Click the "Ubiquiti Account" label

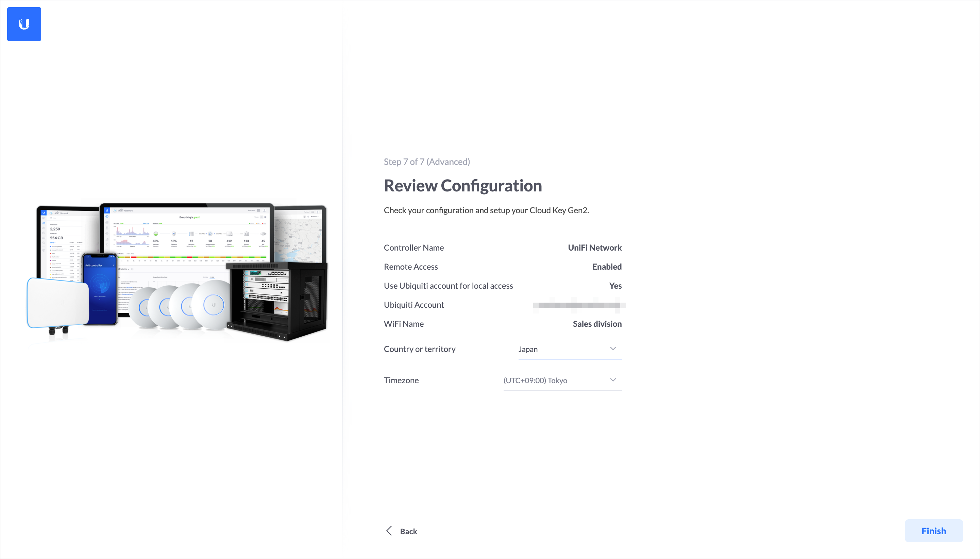[414, 305]
